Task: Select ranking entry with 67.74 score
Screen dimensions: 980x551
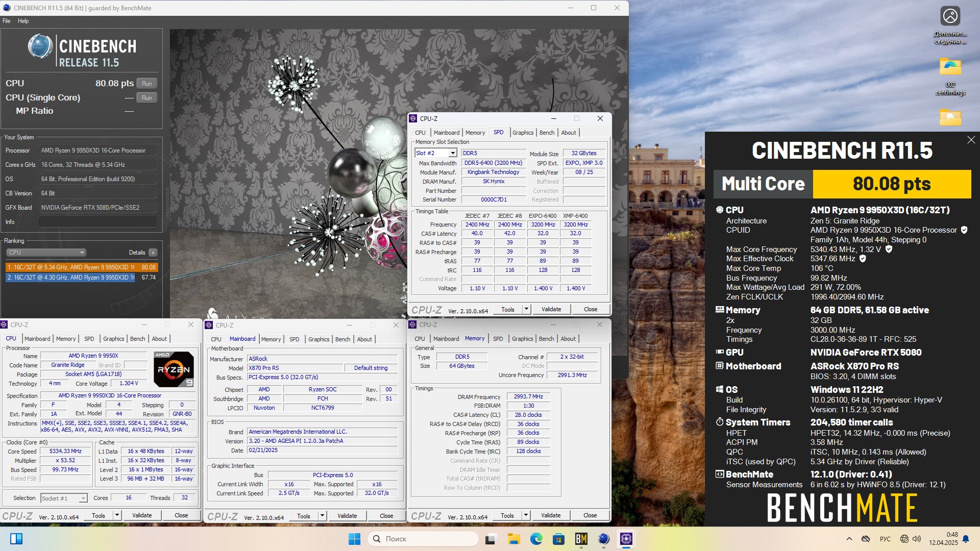Action: 82,278
